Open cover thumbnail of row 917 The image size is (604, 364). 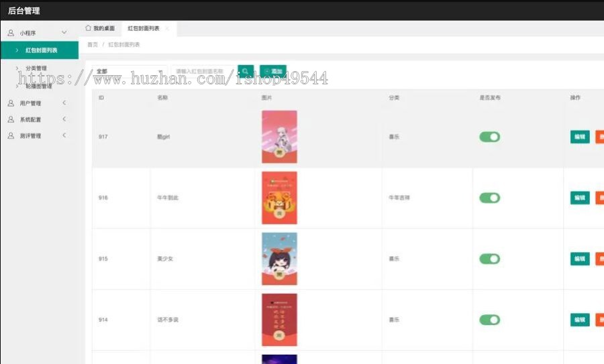pyautogui.click(x=279, y=137)
